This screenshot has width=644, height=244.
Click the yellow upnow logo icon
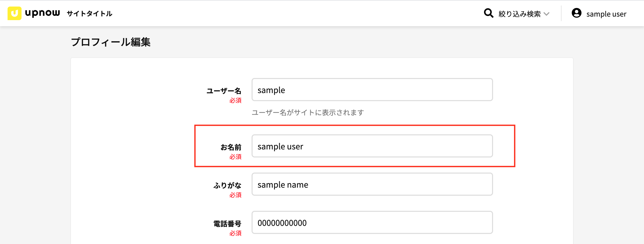click(x=14, y=13)
